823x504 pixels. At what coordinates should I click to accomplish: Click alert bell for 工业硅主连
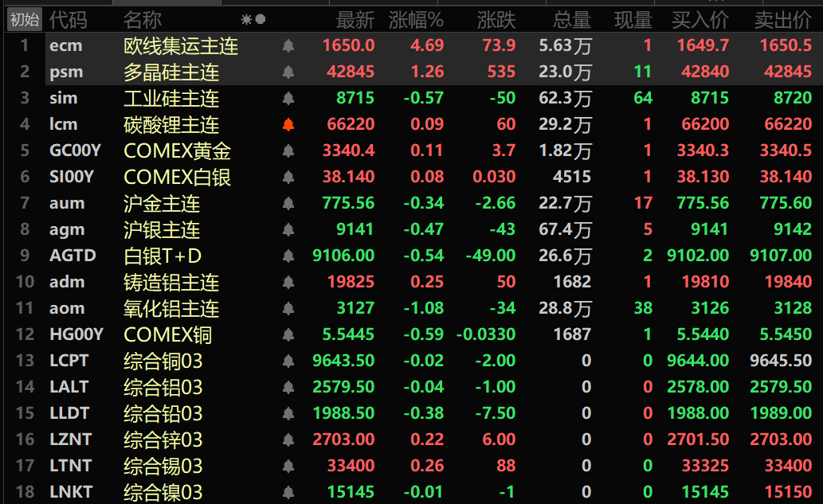click(x=288, y=99)
